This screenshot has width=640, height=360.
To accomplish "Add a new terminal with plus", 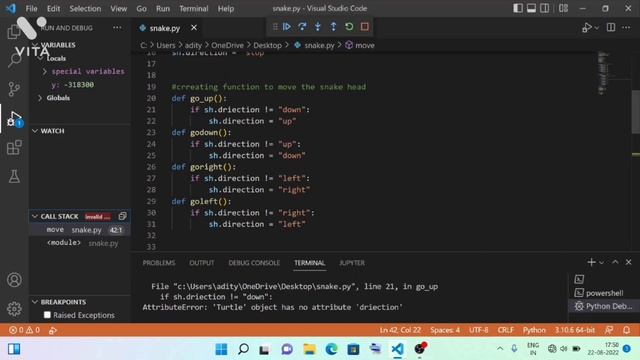I will [x=591, y=262].
